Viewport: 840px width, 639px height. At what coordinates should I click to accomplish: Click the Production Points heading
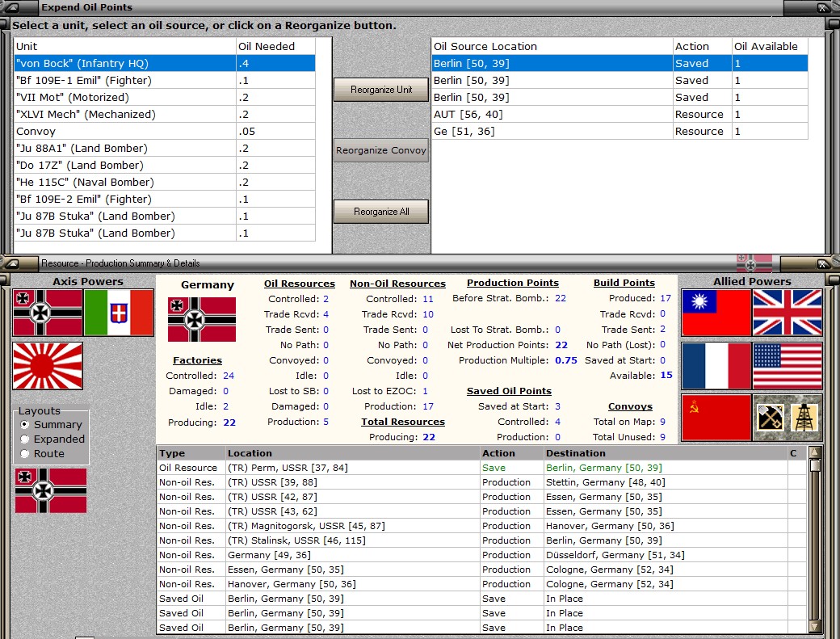513,283
